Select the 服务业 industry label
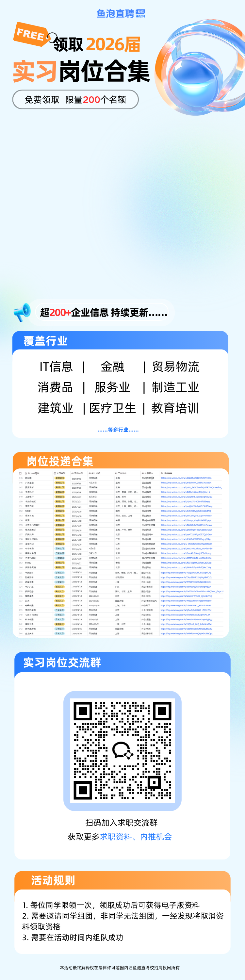Screen dimensions: 245x980 coord(112,387)
